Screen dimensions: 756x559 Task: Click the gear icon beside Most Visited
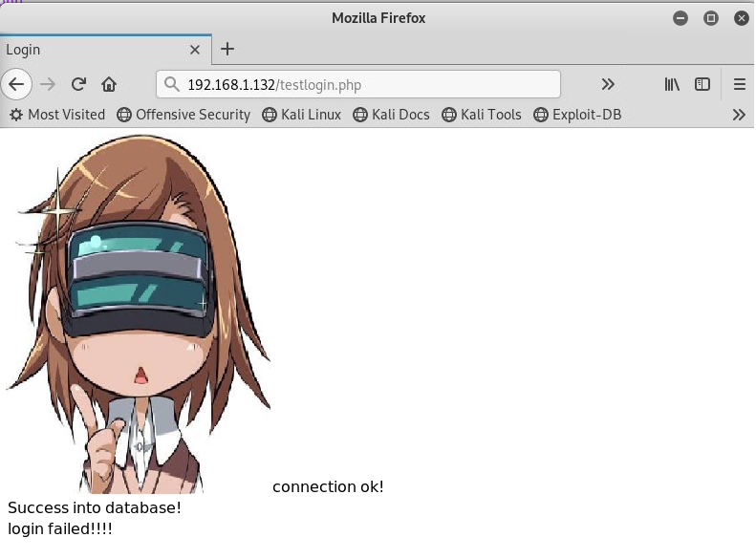click(16, 115)
